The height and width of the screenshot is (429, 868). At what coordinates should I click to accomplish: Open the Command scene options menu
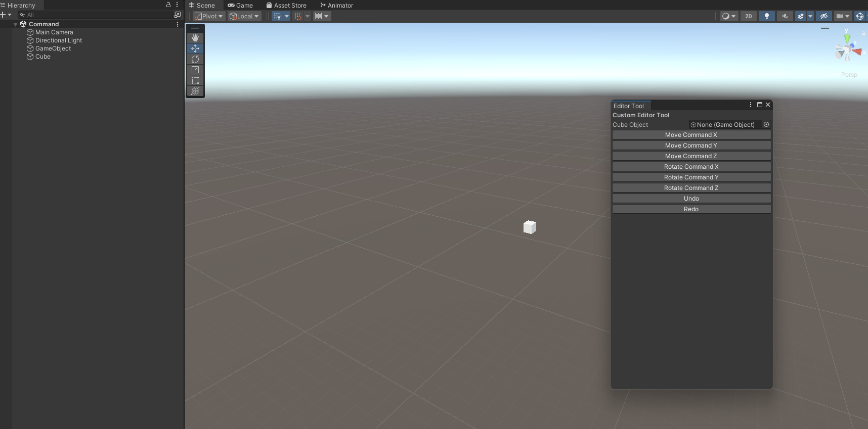click(x=178, y=24)
